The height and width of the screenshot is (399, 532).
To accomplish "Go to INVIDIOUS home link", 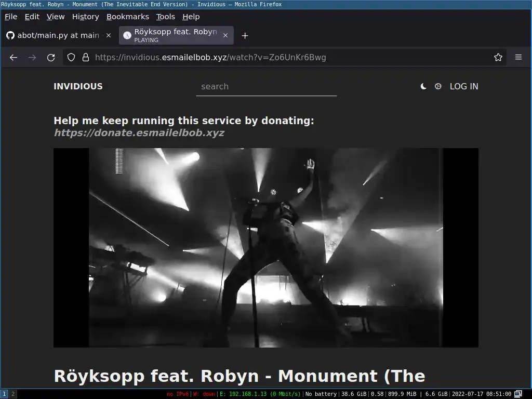I will (x=78, y=87).
